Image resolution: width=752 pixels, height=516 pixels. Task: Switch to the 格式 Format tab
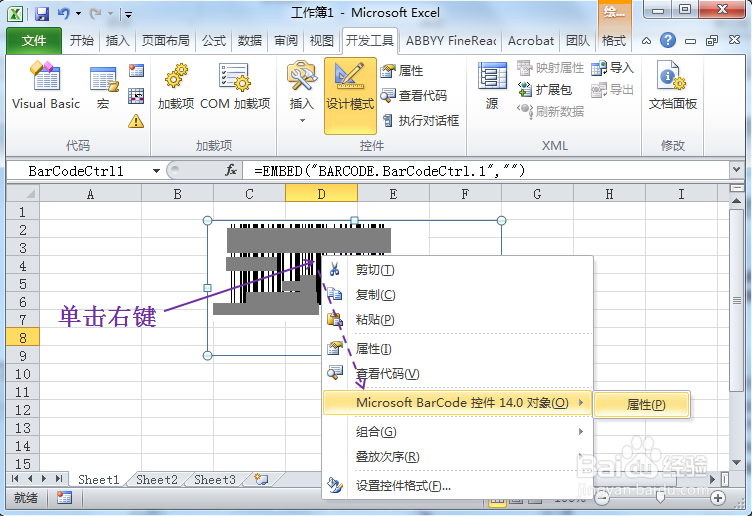614,41
